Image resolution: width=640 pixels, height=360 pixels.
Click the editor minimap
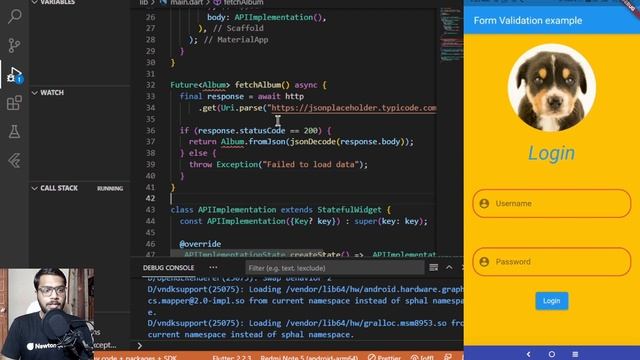[451, 35]
